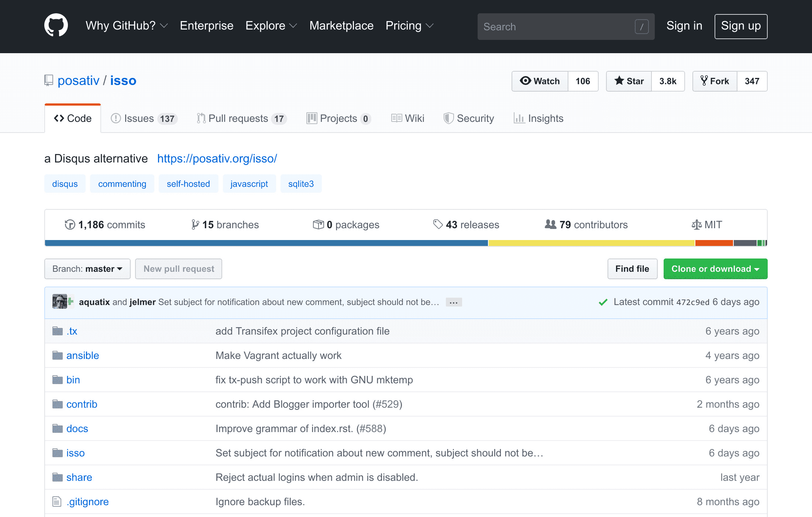Open the 1,186 commits link

(105, 225)
